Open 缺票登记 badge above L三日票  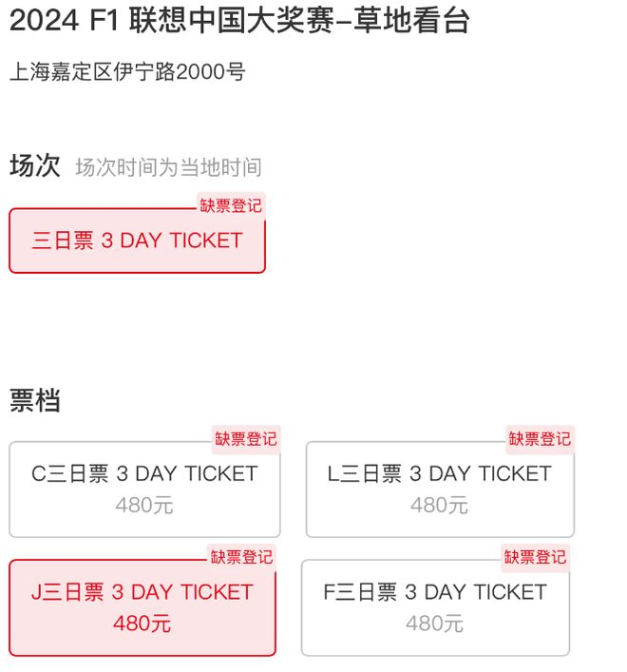540,439
